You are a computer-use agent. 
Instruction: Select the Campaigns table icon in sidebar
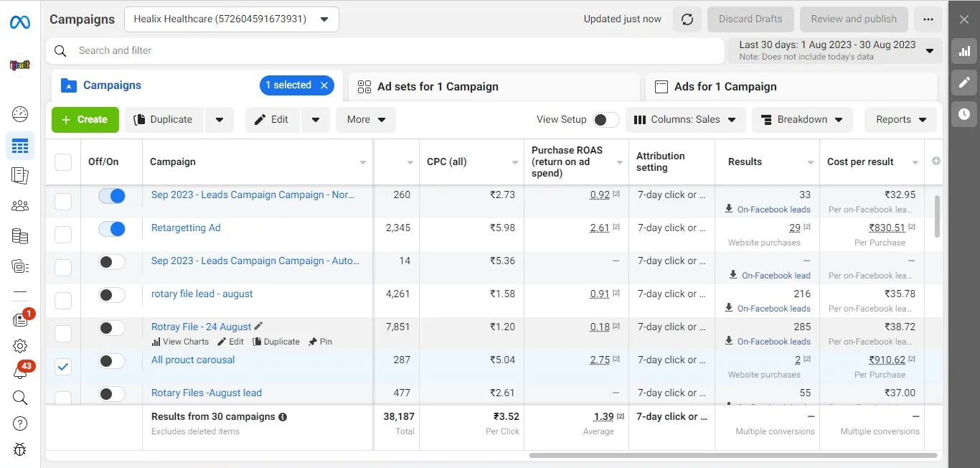pyautogui.click(x=20, y=146)
